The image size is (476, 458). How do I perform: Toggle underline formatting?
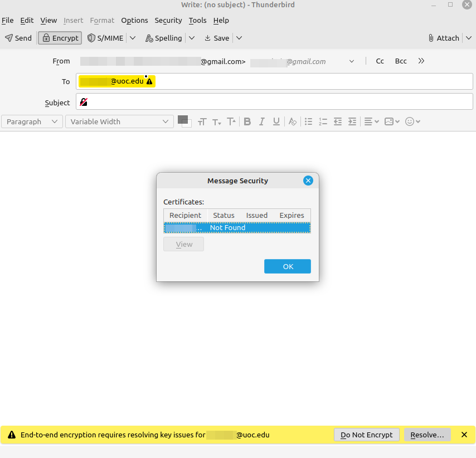[276, 121]
